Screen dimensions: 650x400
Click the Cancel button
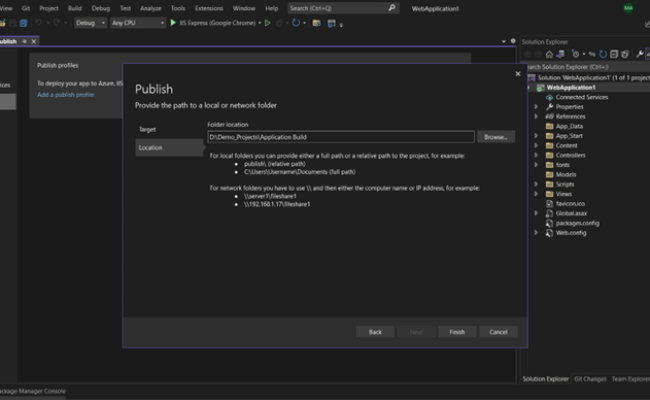tap(498, 332)
